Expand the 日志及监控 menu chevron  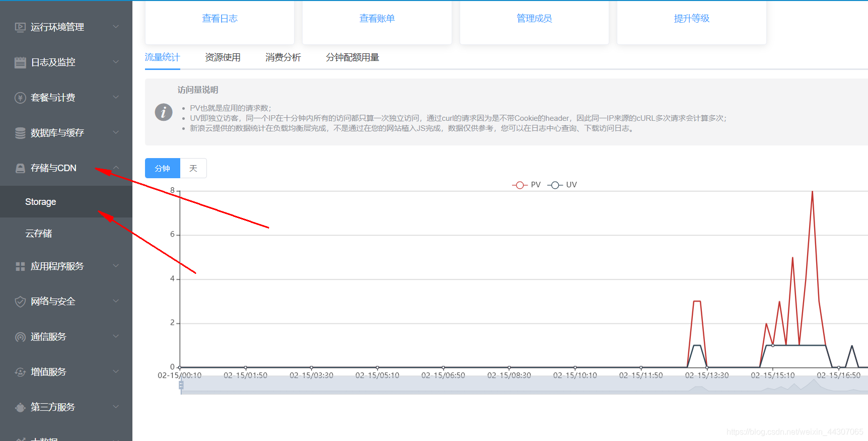click(116, 62)
